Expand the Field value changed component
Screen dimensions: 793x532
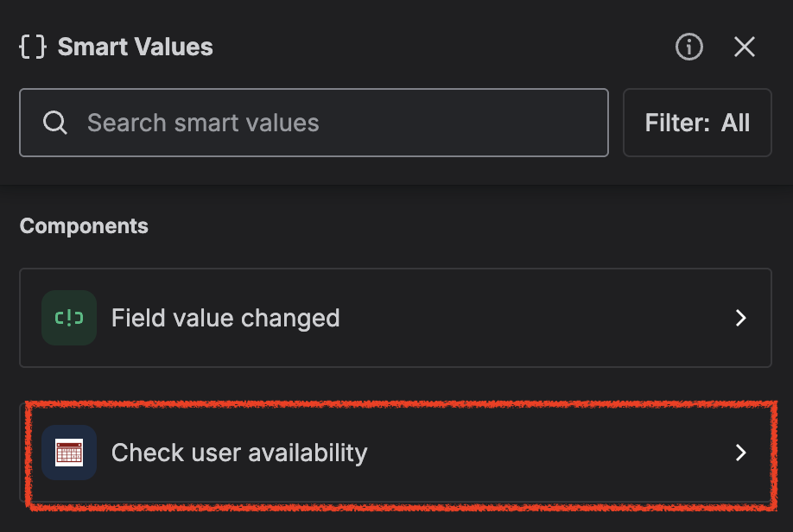[x=396, y=318]
